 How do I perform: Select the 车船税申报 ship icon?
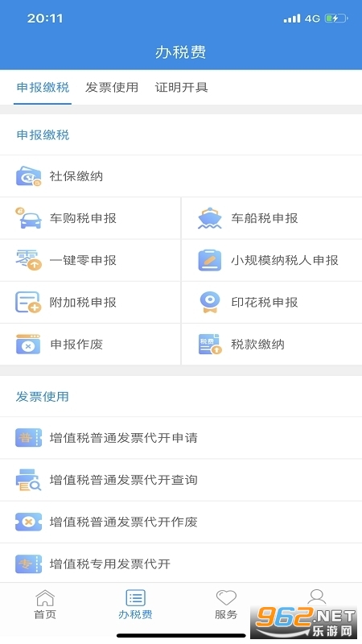coord(210,218)
